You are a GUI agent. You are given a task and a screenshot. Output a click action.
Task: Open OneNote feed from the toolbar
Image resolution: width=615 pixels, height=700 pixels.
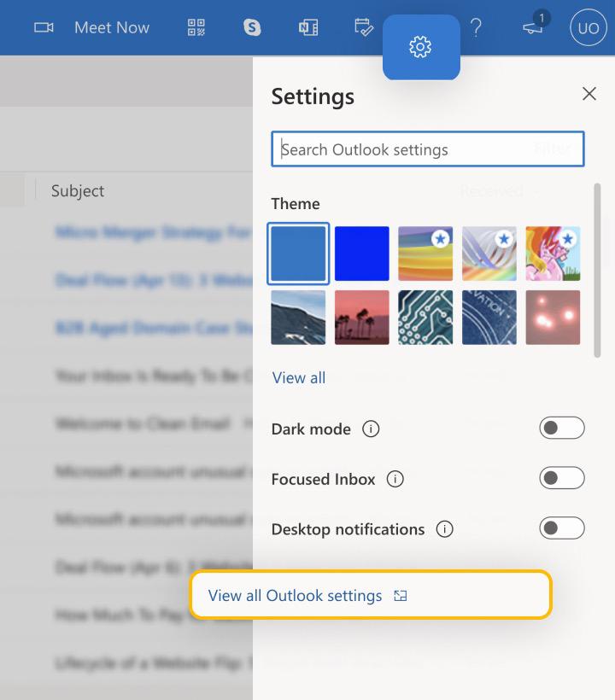308,27
